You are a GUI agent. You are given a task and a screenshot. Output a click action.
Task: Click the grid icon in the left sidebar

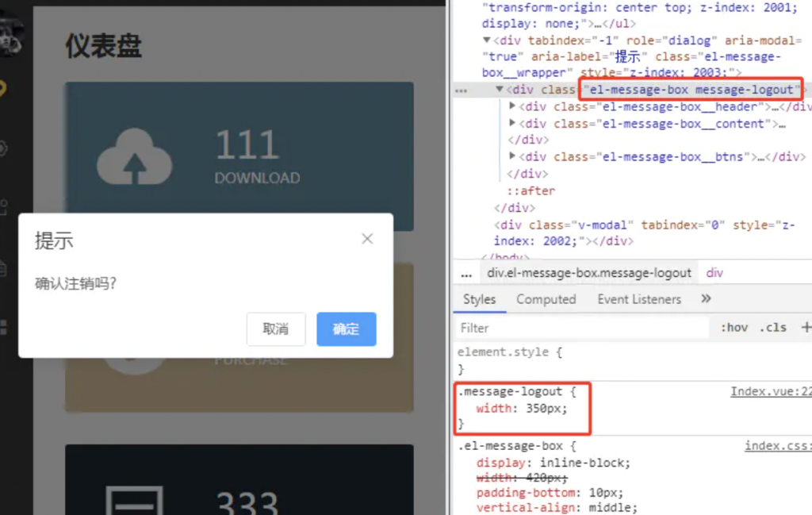click(x=3, y=326)
